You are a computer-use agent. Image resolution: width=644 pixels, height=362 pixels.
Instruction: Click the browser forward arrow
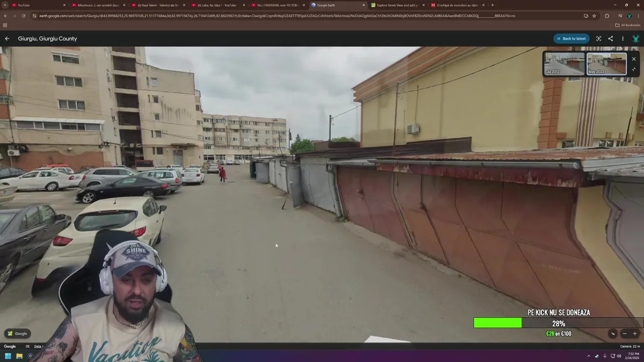point(14,16)
